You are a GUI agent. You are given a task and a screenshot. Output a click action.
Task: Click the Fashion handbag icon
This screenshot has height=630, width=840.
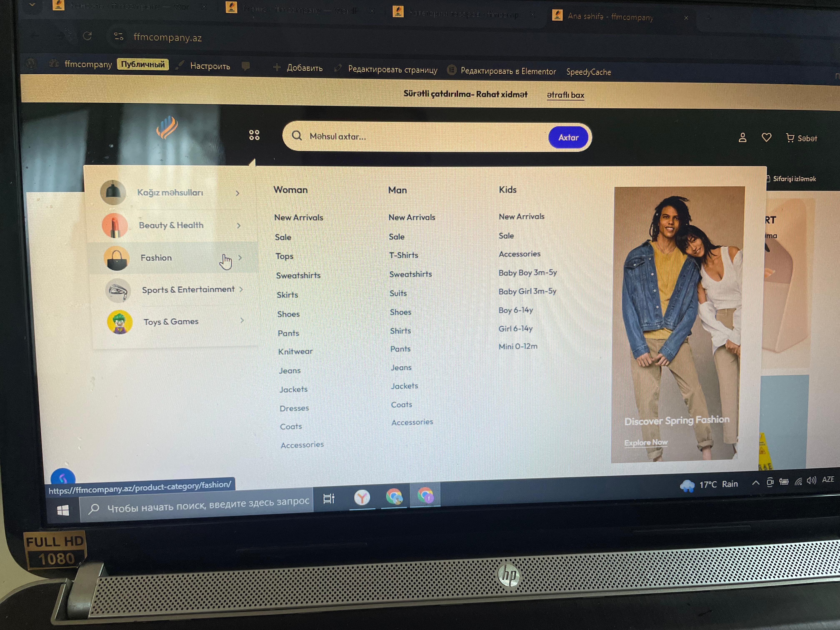117,258
